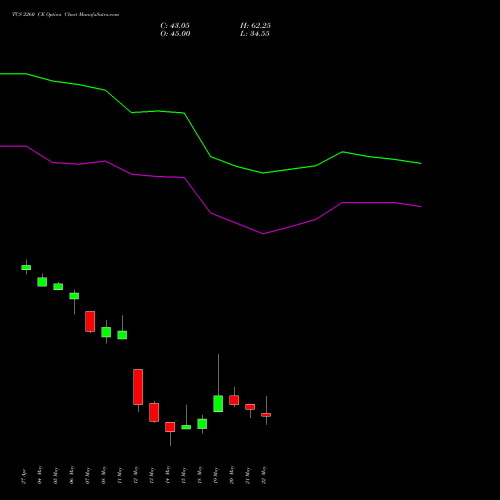Click the 22 May date label
The width and height of the screenshot is (500, 500).
[264, 475]
